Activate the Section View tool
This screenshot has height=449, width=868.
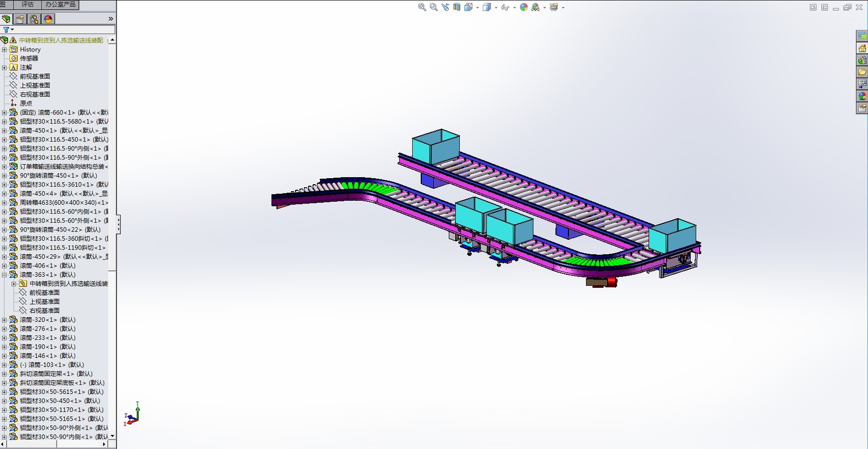(457, 7)
